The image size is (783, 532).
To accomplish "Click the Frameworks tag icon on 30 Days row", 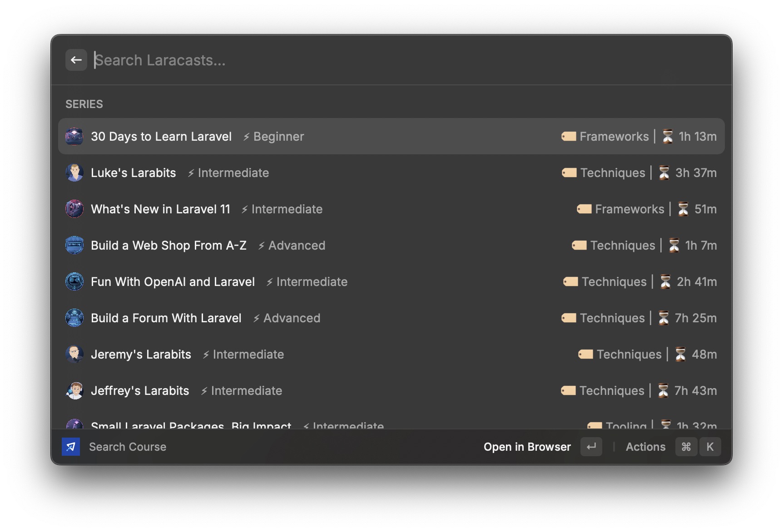I will [x=569, y=136].
